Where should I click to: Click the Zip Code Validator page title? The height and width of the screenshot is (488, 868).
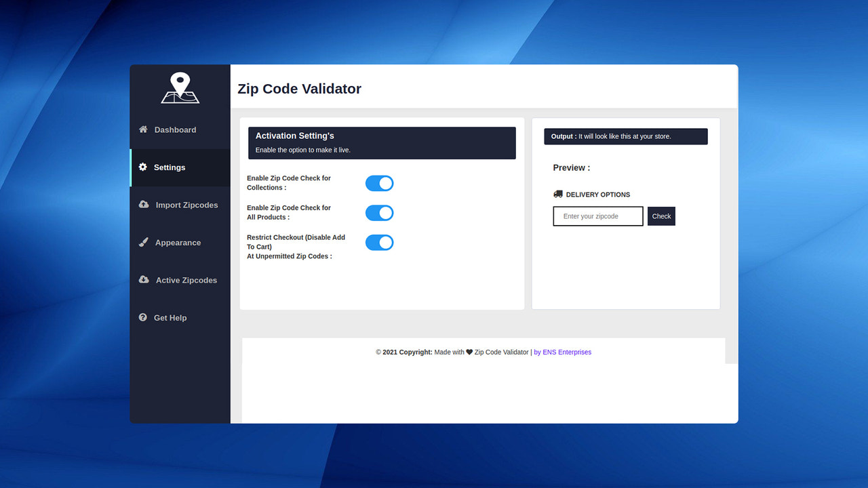pos(299,88)
